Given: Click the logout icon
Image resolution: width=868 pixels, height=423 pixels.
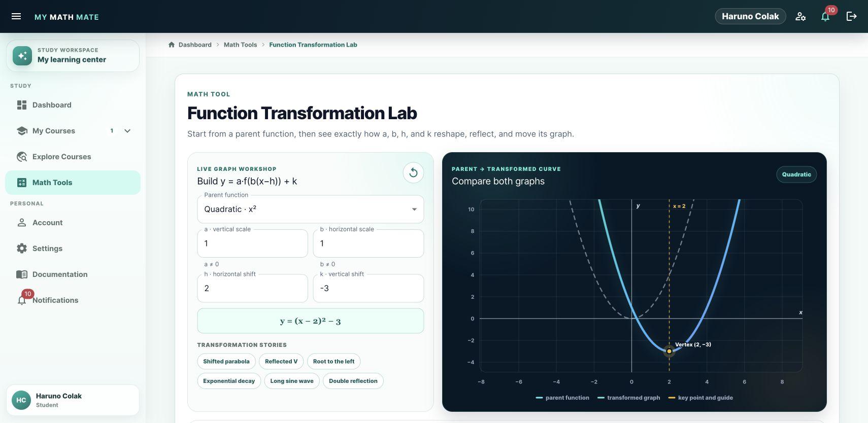Looking at the screenshot, I should point(851,16).
